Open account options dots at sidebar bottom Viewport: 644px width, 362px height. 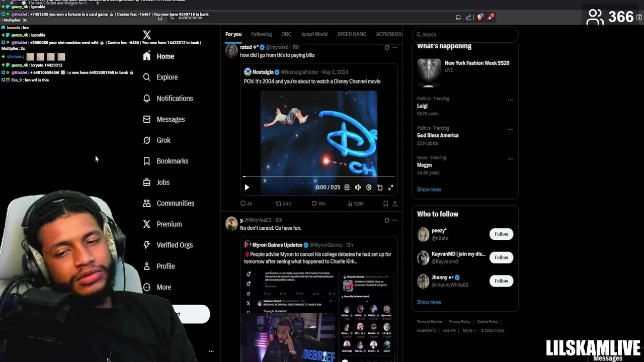tap(211, 351)
